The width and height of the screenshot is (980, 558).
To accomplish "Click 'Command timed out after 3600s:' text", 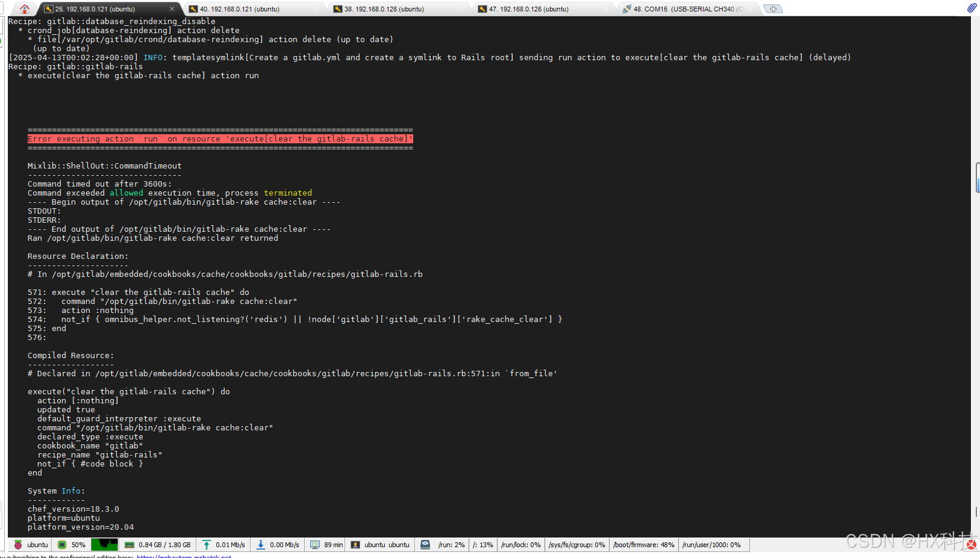I will coord(99,184).
